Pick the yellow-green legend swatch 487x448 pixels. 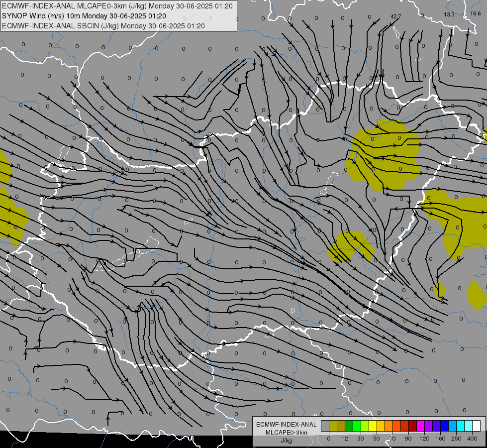(x=365, y=426)
